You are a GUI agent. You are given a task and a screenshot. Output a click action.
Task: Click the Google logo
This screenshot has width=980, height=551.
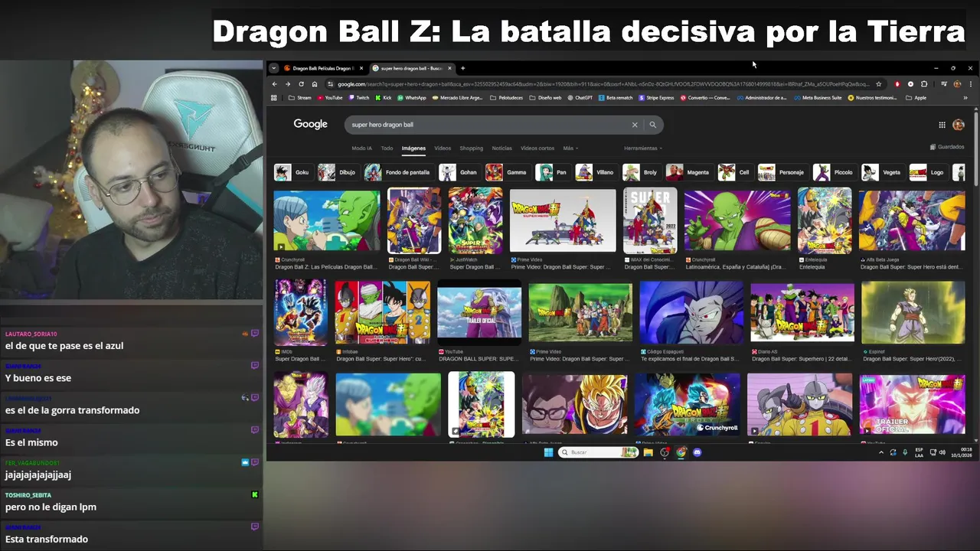click(x=310, y=124)
